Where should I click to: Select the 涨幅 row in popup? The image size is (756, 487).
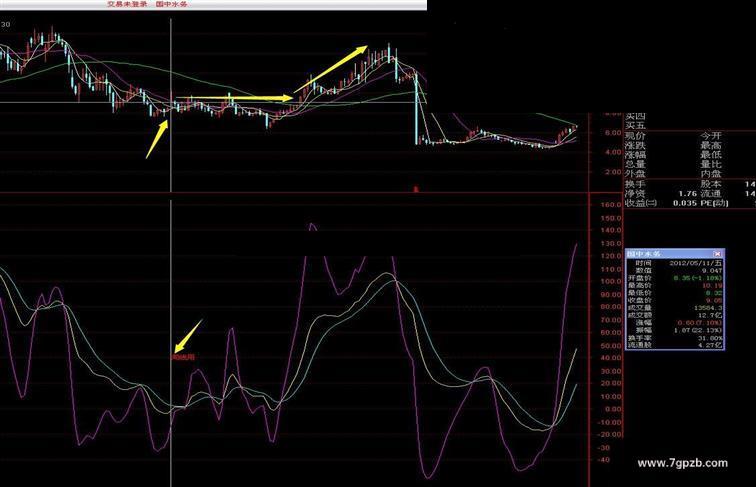(x=675, y=323)
